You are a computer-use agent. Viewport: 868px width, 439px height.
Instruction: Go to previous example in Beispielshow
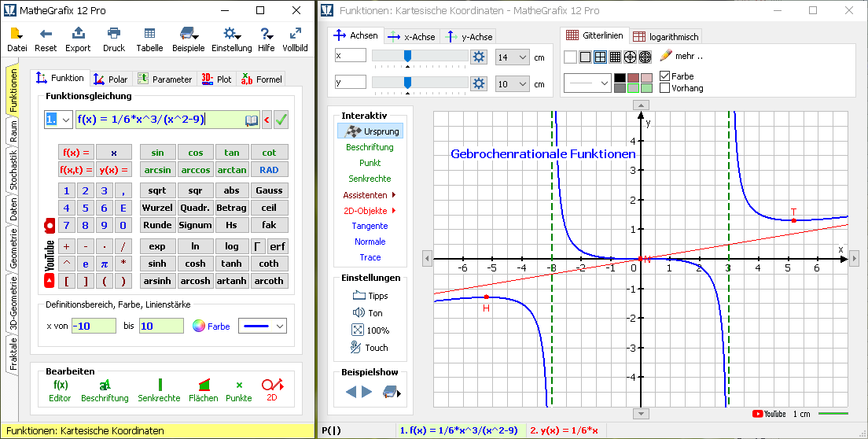point(351,392)
